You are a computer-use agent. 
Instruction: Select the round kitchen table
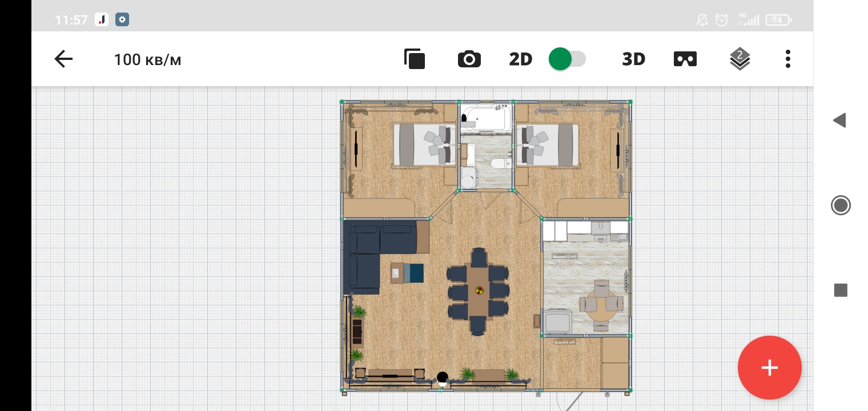pyautogui.click(x=601, y=305)
